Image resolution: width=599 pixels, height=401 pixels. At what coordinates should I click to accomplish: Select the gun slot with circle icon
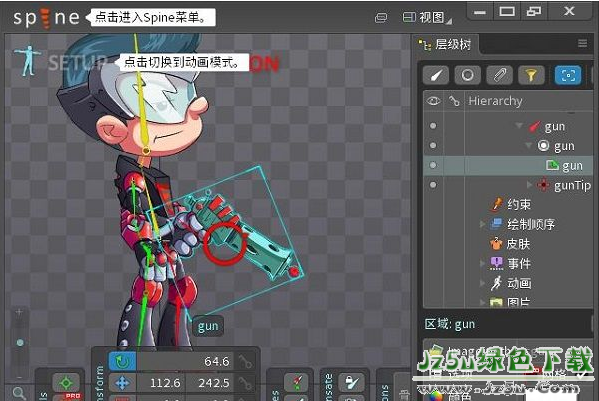point(556,146)
